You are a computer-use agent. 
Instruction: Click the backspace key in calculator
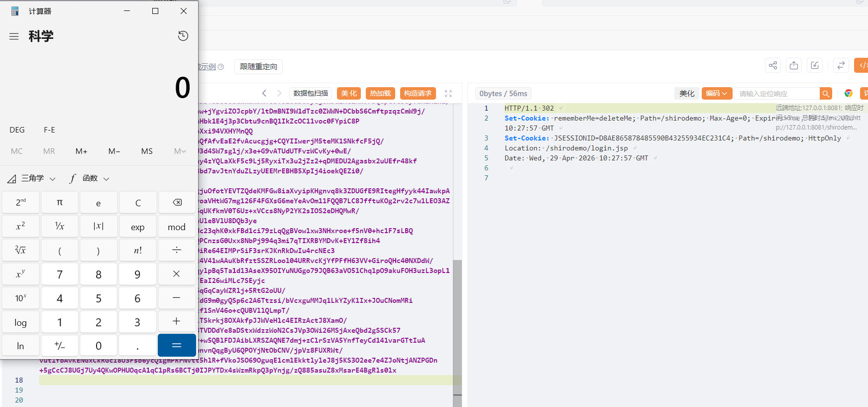[x=177, y=202]
